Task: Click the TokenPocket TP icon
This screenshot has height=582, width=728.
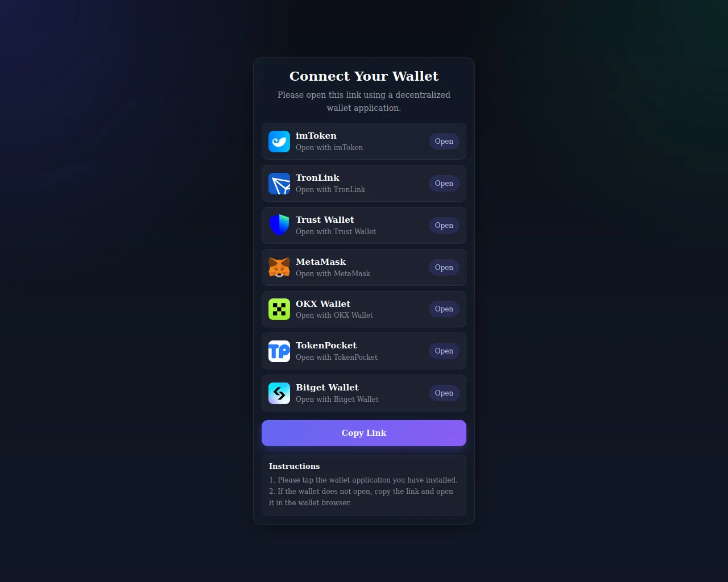Action: pyautogui.click(x=279, y=351)
